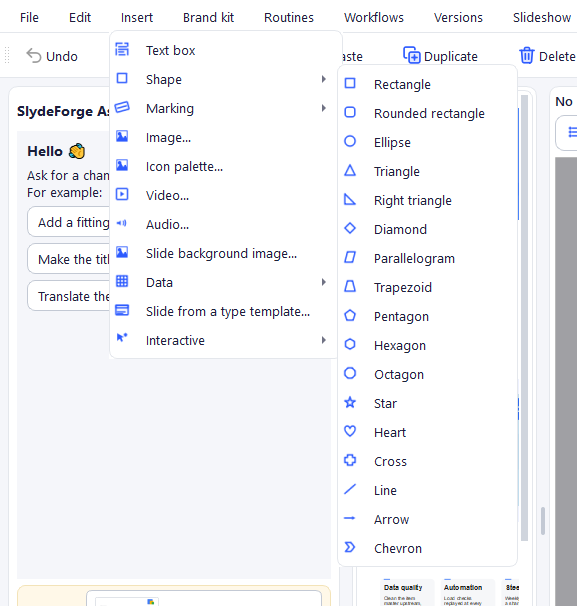The width and height of the screenshot is (577, 606).
Task: Choose the Octagon menu entry
Action: [427, 374]
